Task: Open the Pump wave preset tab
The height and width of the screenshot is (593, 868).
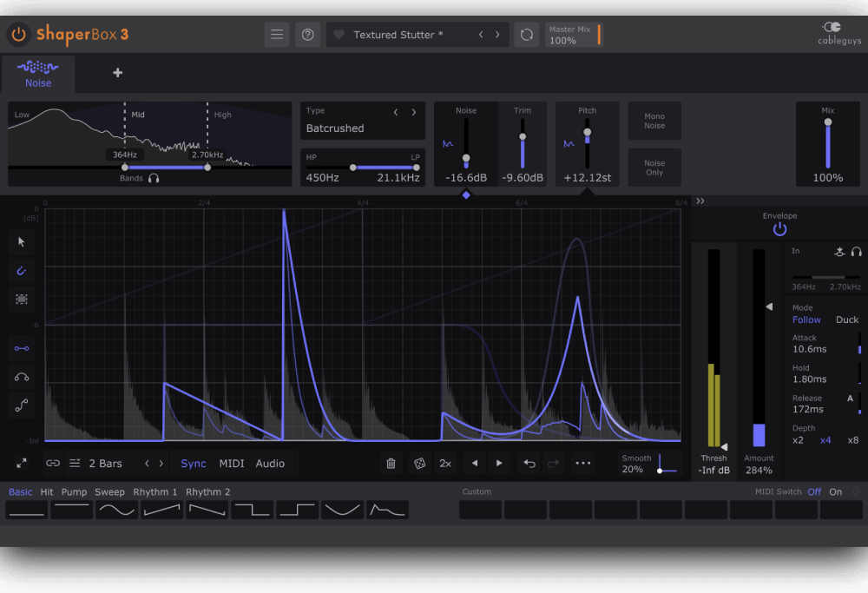Action: click(74, 491)
